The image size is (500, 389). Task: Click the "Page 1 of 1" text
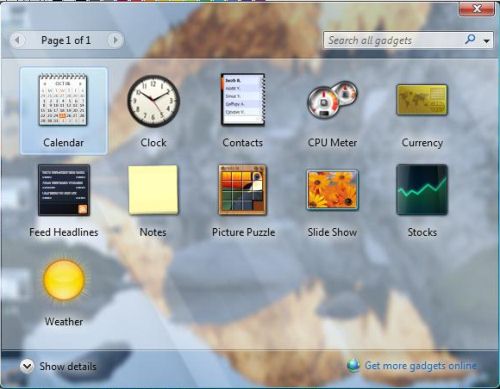coord(66,40)
